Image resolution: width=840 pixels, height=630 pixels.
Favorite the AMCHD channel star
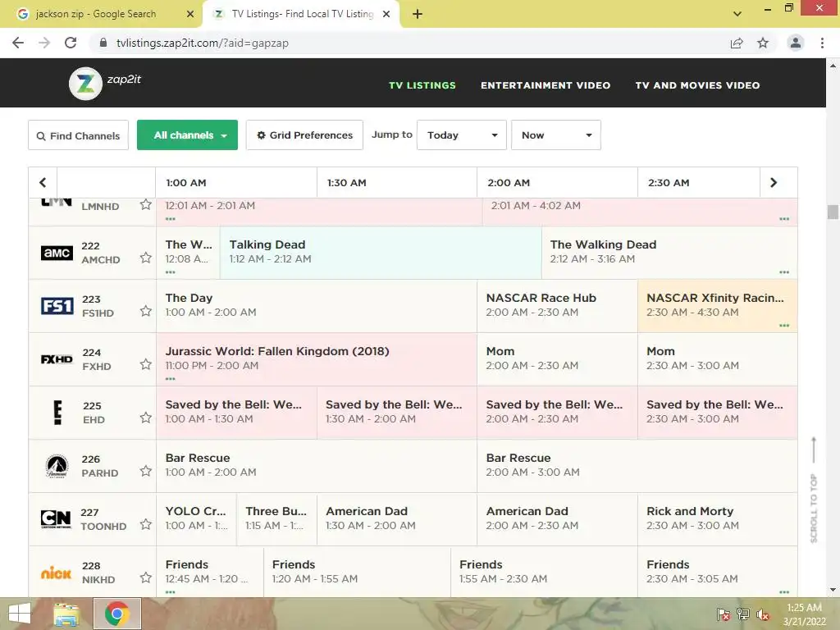[x=146, y=258]
